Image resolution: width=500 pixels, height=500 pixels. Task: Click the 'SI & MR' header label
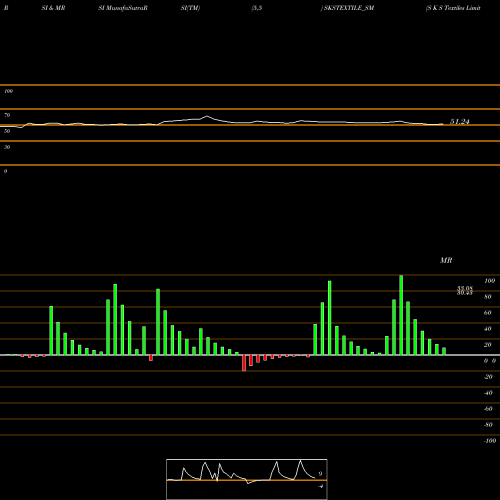pyautogui.click(x=53, y=8)
